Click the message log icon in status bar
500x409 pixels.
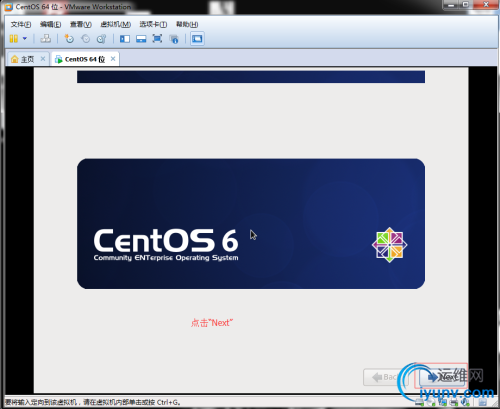(483, 402)
